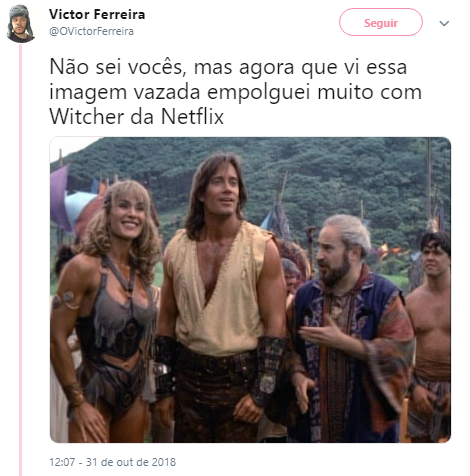The width and height of the screenshot is (470, 476).
Task: Click the purple flag in the photo
Action: (x=60, y=197)
